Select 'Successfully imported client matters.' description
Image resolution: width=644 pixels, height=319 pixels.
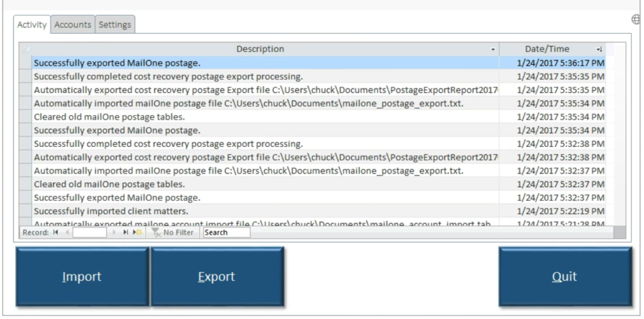[265, 211]
